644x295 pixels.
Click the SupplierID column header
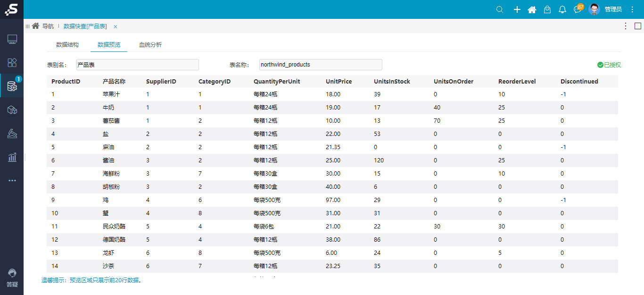[x=161, y=82]
